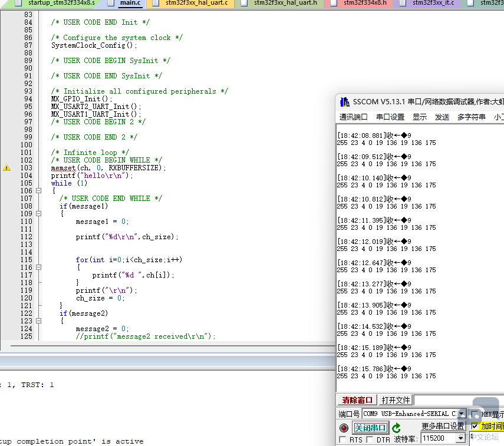Image resolution: width=504 pixels, height=446 pixels.
Task: Click the SSCOM window title bar icon
Action: tap(344, 101)
